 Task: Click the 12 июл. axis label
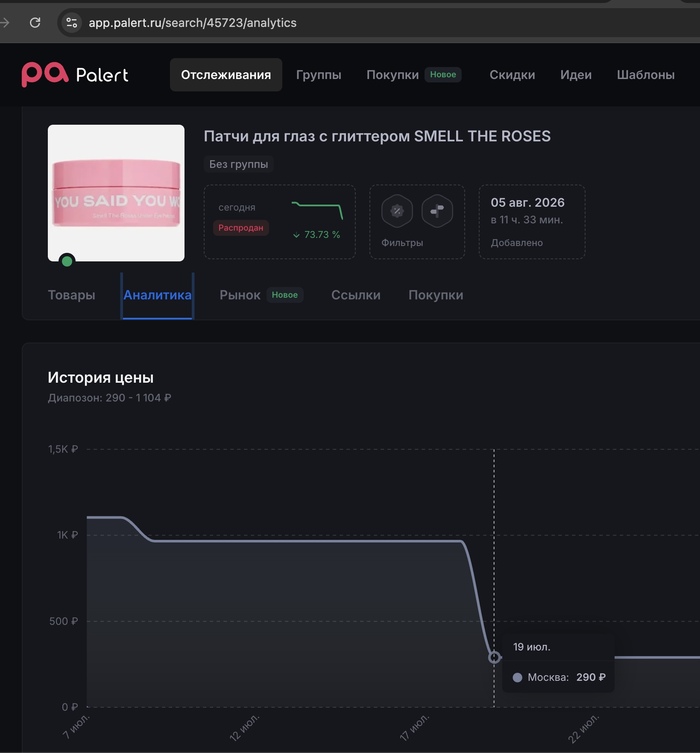[x=245, y=727]
